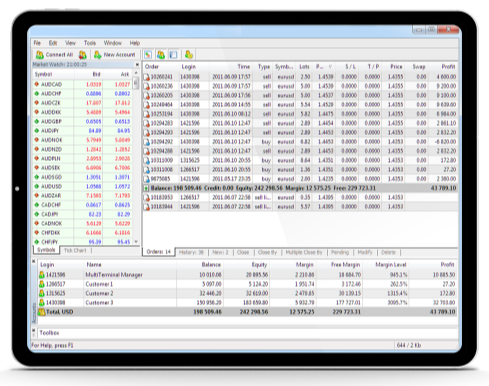Open the Close By tab

point(268,252)
